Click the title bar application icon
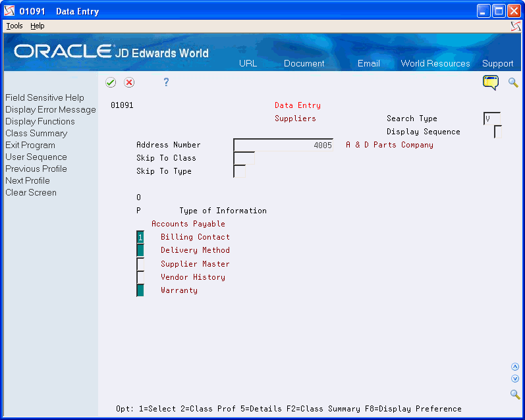Viewport: 525px width, 420px height. click(9, 11)
